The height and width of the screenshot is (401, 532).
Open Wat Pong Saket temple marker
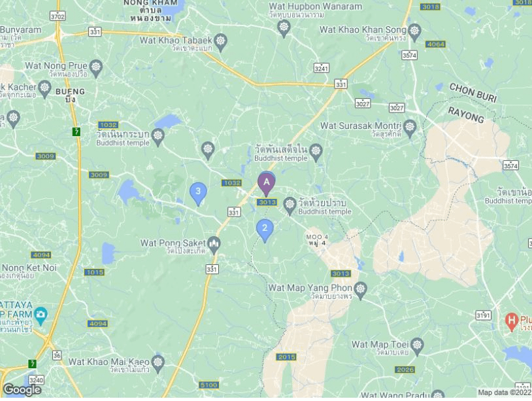(214, 245)
